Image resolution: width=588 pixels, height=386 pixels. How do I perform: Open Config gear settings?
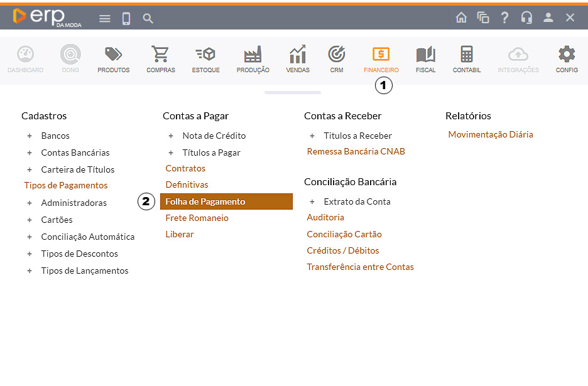(567, 59)
